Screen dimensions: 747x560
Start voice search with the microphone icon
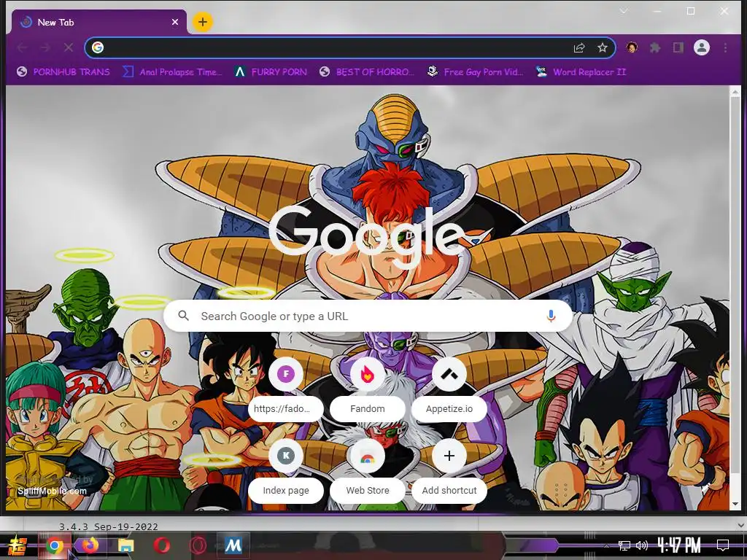551,316
